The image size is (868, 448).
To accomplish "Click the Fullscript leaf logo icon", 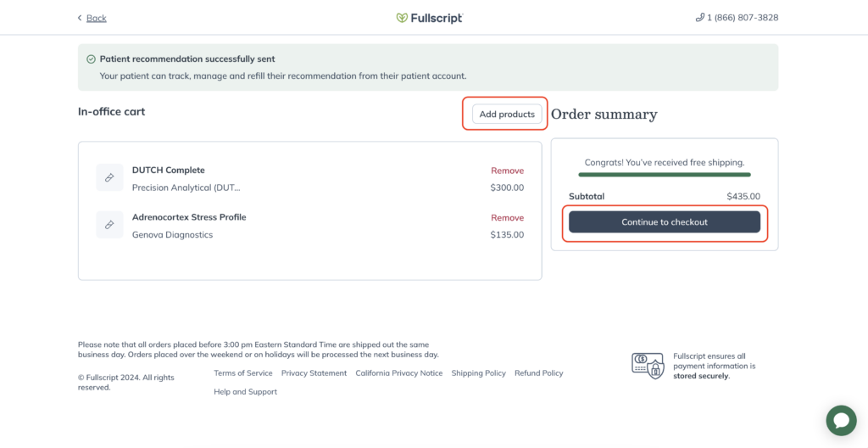I will (x=402, y=18).
